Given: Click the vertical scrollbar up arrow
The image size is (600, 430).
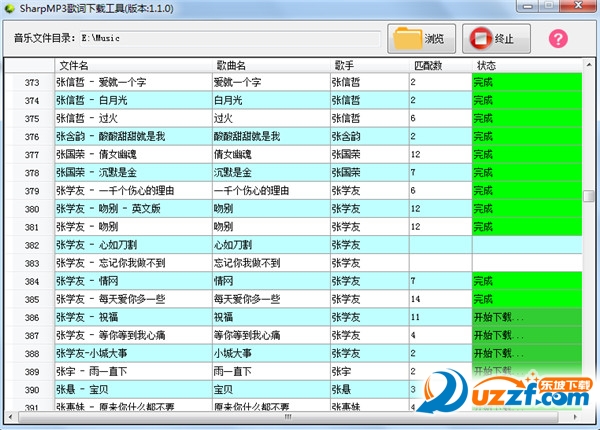Looking at the screenshot, I should pos(589,65).
